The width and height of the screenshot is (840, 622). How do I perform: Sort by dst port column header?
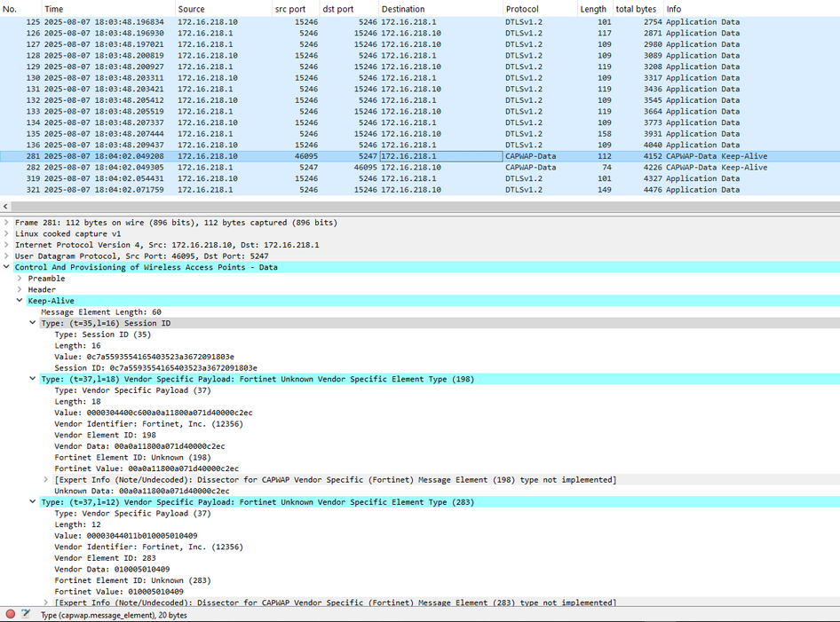point(349,9)
